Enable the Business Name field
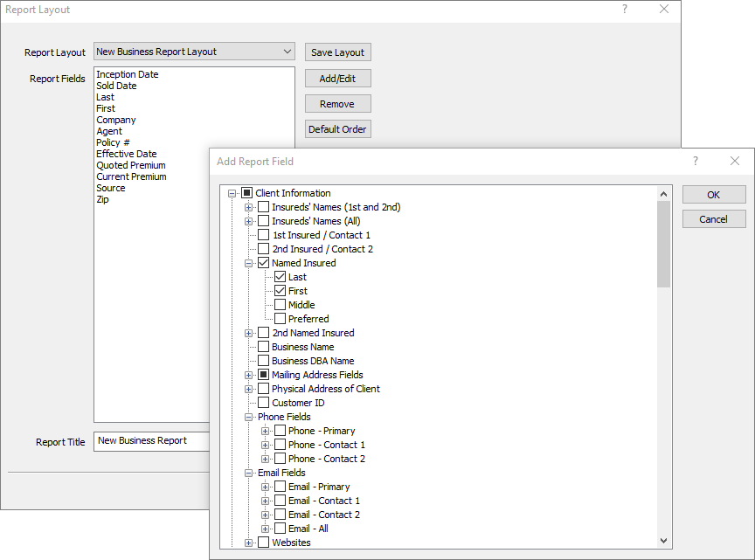 [265, 346]
